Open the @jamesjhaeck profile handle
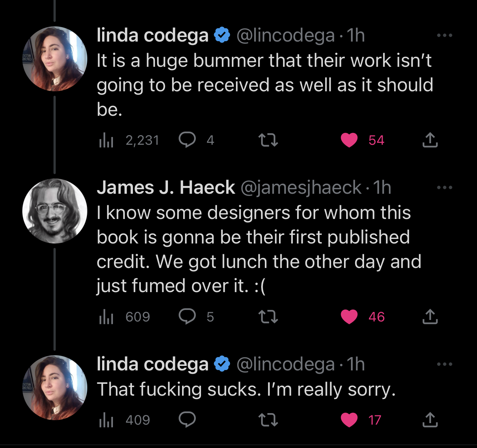Image resolution: width=477 pixels, height=448 pixels. tap(301, 188)
